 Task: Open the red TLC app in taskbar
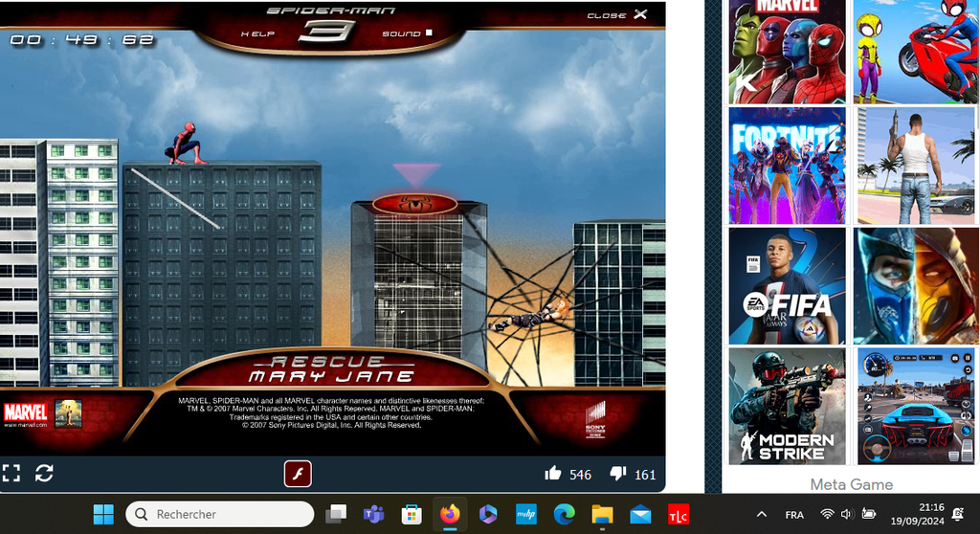point(679,514)
